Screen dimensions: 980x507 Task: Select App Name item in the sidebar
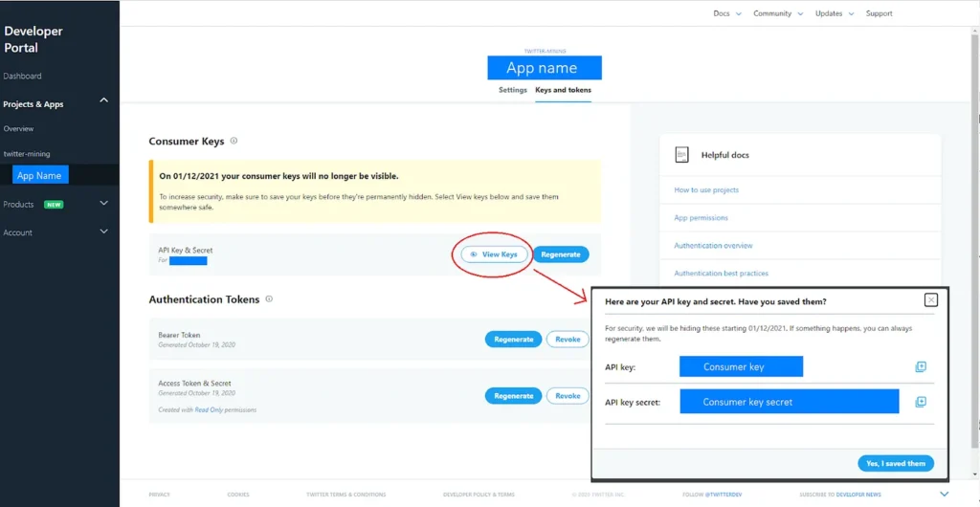(x=40, y=175)
